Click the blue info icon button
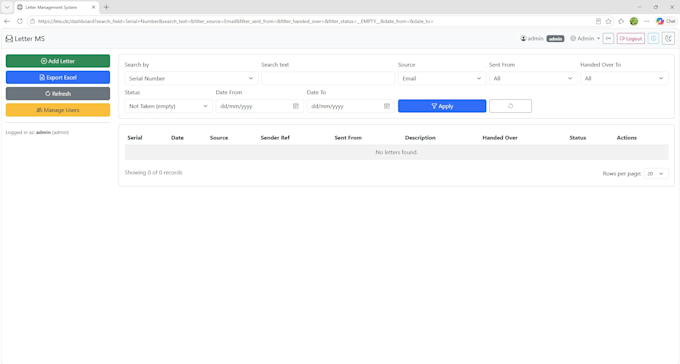 [654, 39]
